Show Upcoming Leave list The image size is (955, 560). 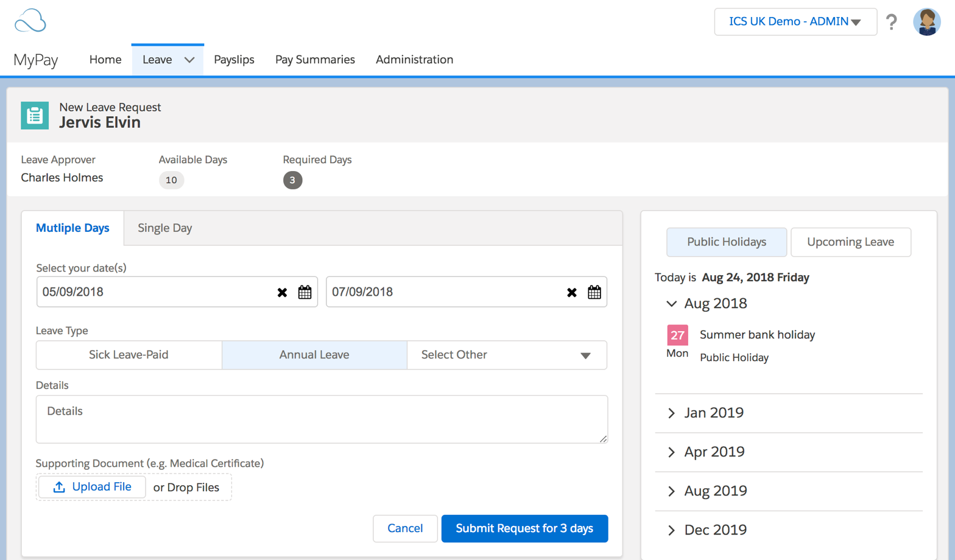850,242
